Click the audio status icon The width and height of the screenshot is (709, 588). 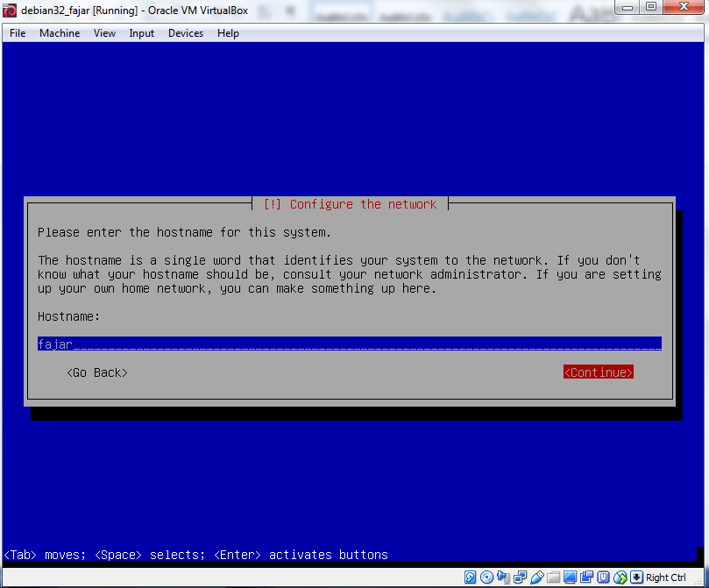coord(503,577)
